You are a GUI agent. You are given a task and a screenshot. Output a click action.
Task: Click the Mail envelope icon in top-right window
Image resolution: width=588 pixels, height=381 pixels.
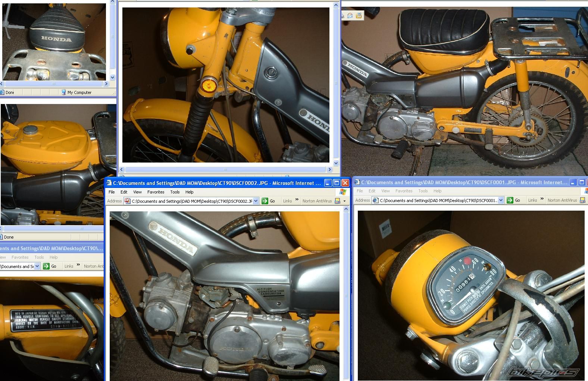coord(350,16)
